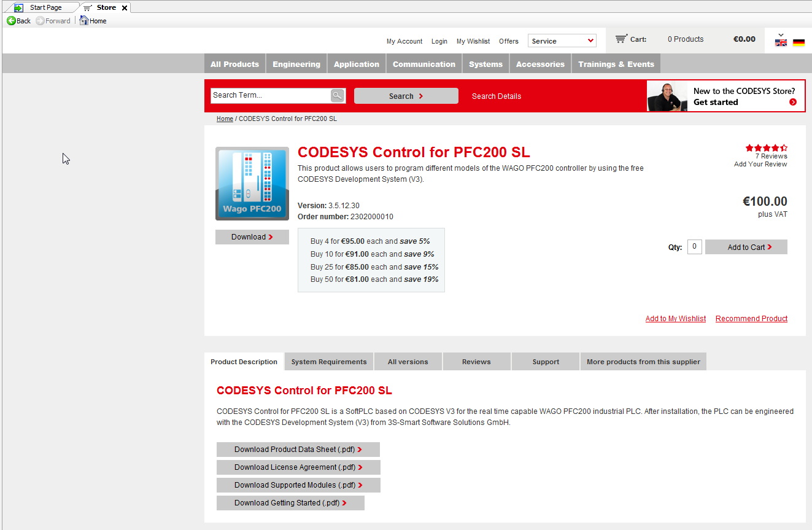Click the shopping cart icon
812x530 pixels.
[621, 39]
